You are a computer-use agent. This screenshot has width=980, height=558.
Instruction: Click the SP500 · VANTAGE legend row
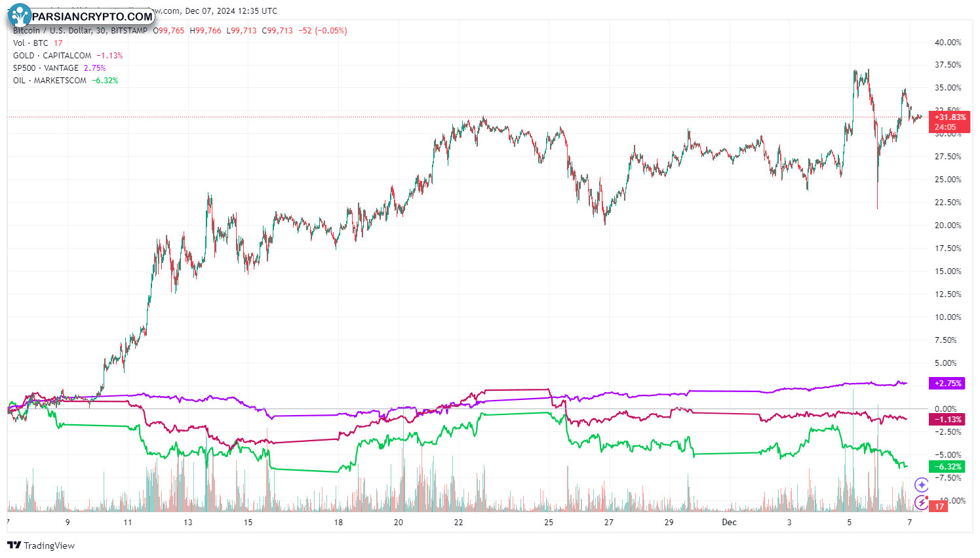[x=60, y=68]
